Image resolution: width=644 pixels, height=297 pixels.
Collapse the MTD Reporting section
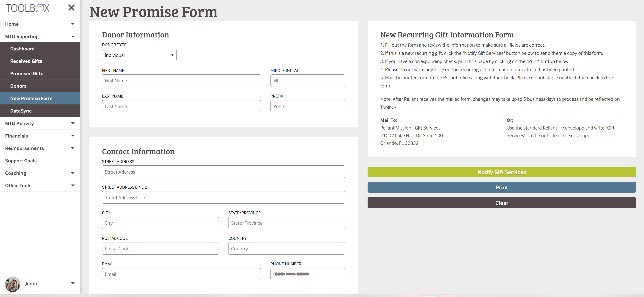click(x=73, y=37)
